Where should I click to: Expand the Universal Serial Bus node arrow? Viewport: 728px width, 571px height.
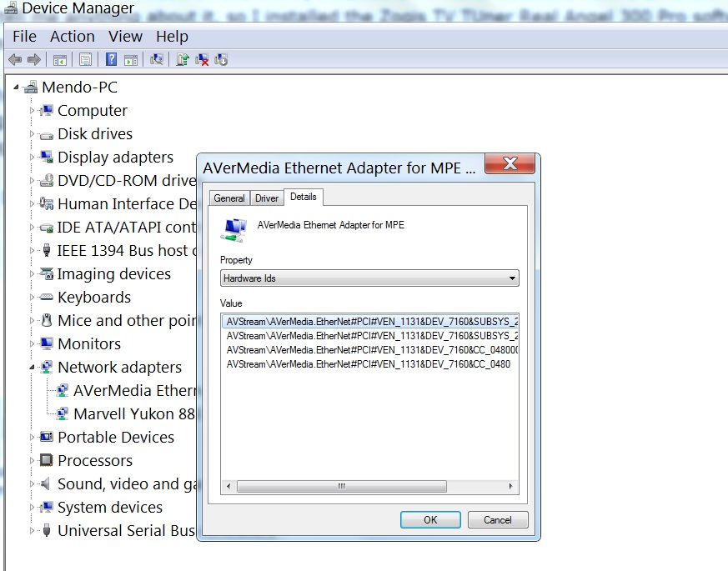pos(32,530)
